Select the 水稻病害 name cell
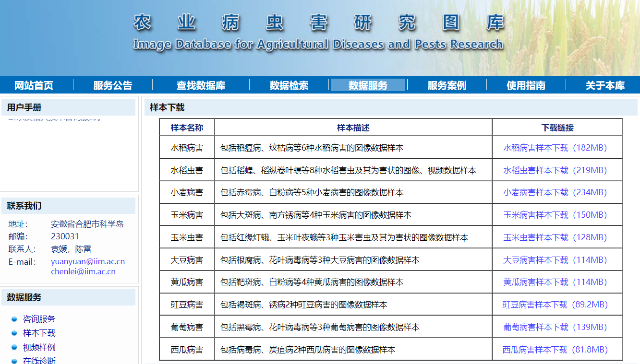Viewport: 640px width, 364px height. [187, 148]
